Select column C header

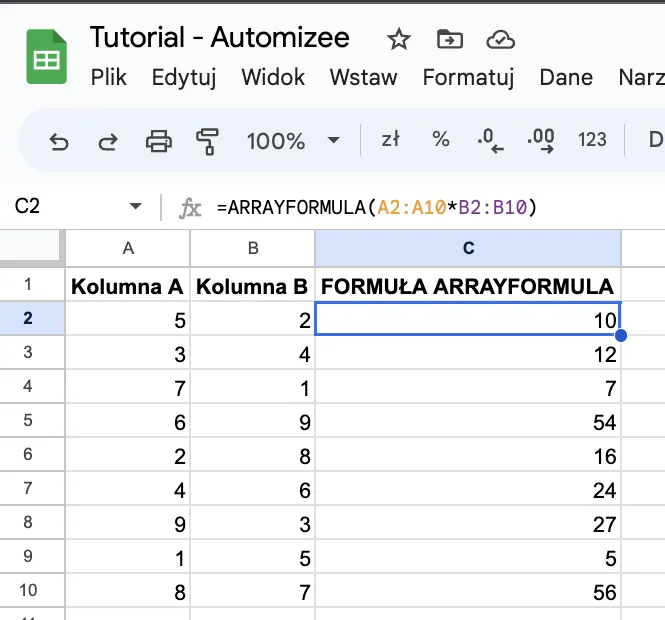(x=468, y=248)
